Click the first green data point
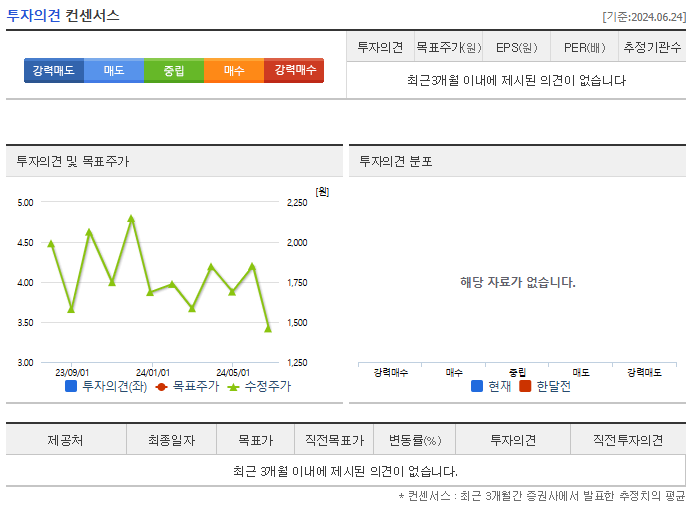This screenshot has height=508, width=694. tap(51, 244)
